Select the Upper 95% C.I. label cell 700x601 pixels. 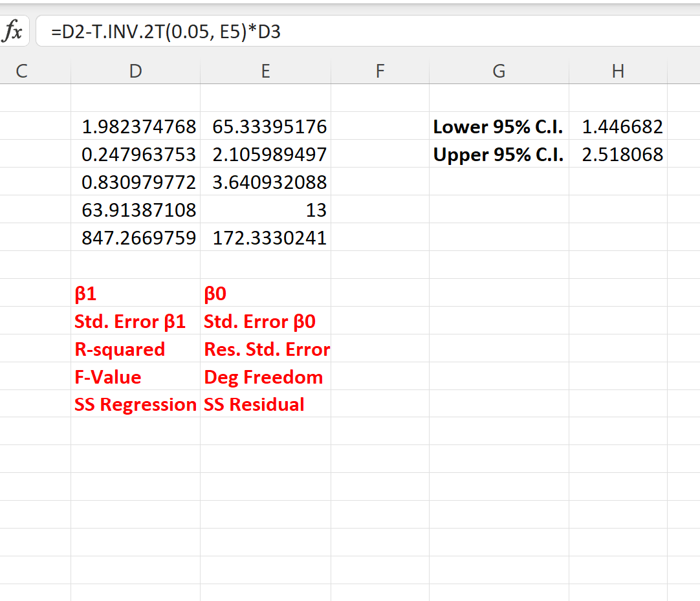tap(499, 155)
